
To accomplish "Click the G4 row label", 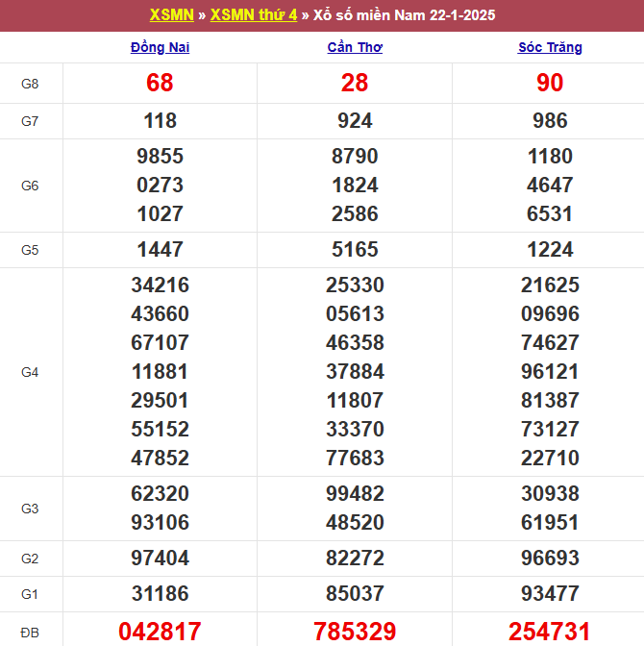I will coord(30,372).
